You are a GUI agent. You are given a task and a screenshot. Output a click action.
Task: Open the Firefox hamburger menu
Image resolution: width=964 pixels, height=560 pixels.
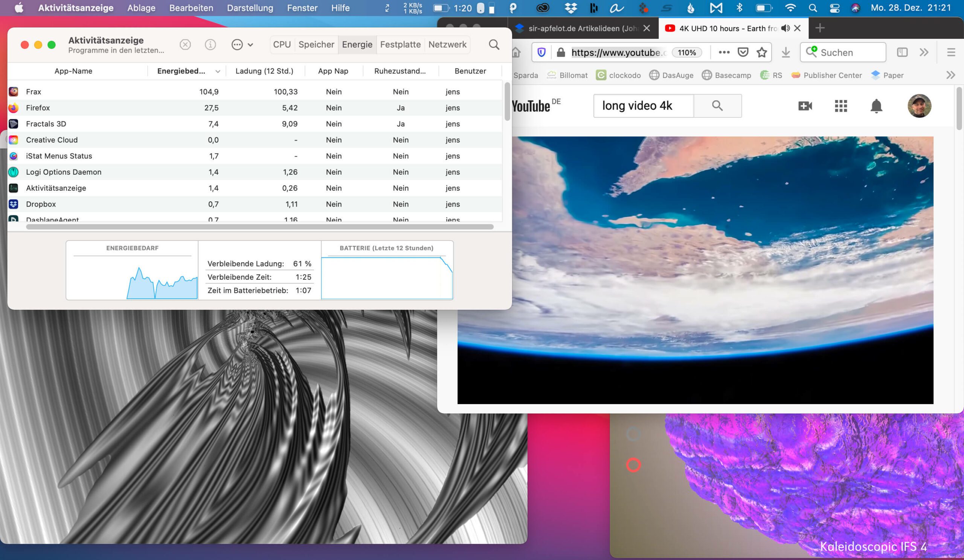(x=951, y=52)
